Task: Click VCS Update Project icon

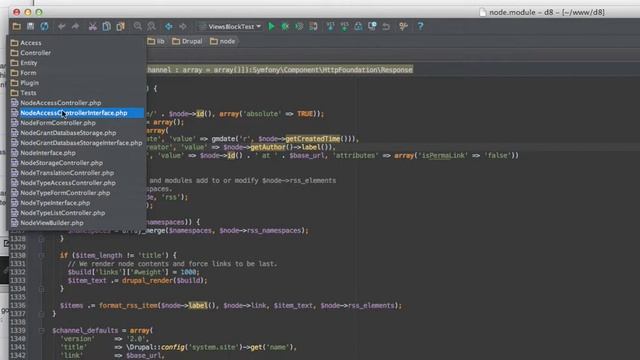Action: click(x=330, y=27)
